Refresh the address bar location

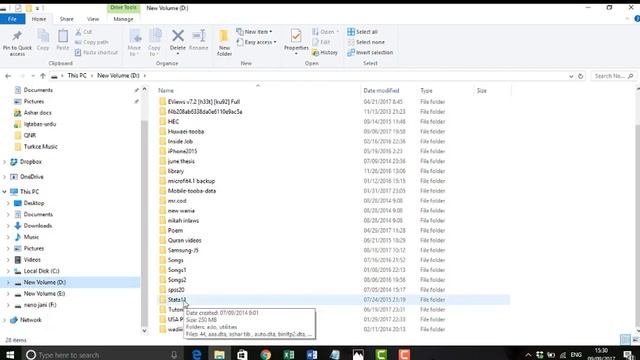point(580,76)
